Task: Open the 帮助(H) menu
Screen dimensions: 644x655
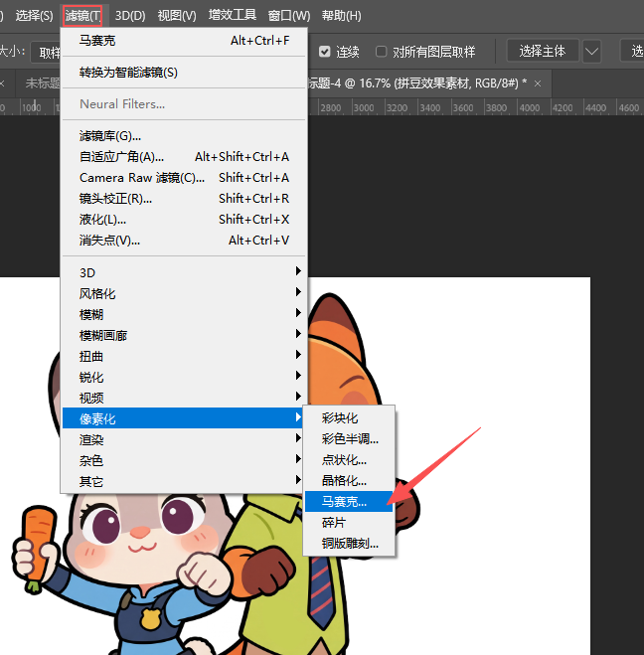Action: [341, 16]
